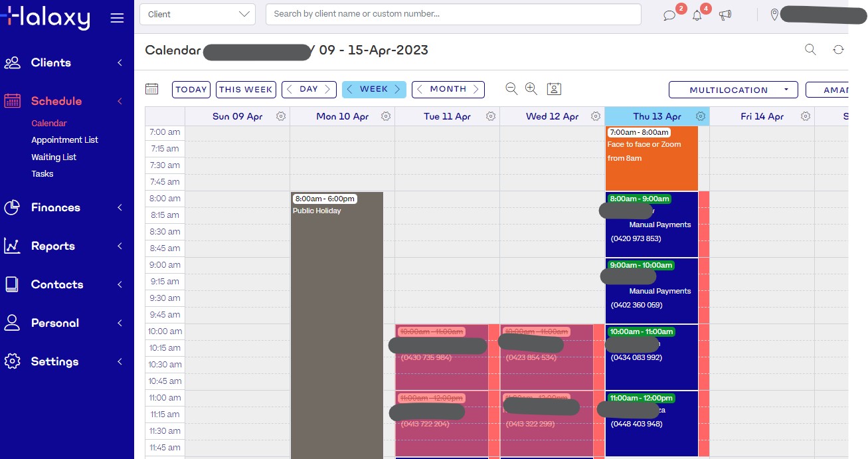
Task: Go to previous day arrow
Action: pyautogui.click(x=290, y=90)
